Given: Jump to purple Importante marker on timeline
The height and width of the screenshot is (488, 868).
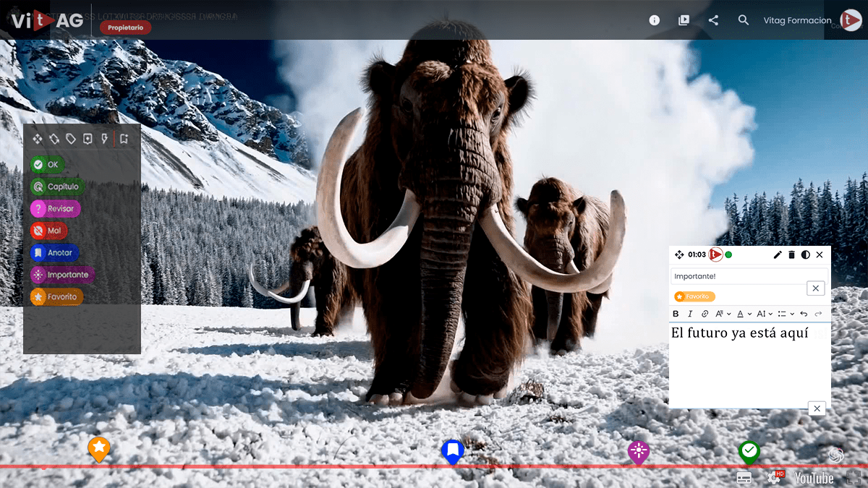Looking at the screenshot, I should [638, 452].
